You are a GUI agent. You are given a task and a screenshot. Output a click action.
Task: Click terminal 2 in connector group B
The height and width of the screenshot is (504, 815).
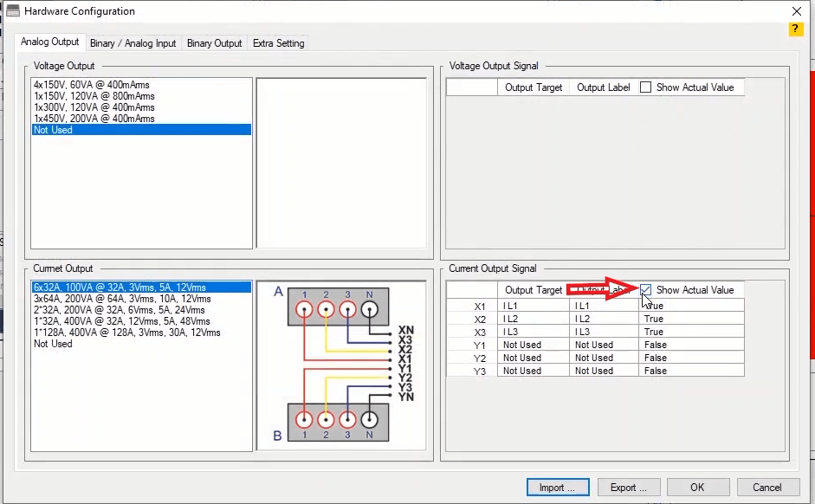click(x=326, y=420)
